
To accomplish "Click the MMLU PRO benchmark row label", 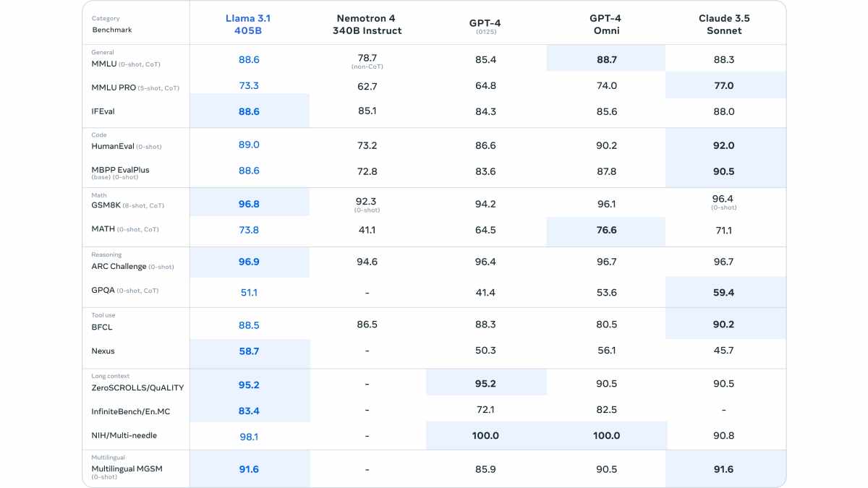I will pos(114,87).
